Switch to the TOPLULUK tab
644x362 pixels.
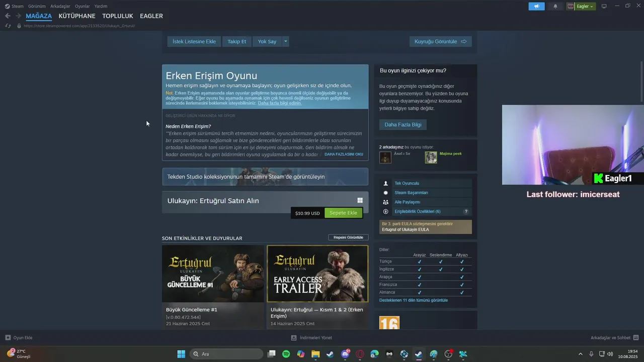click(118, 16)
